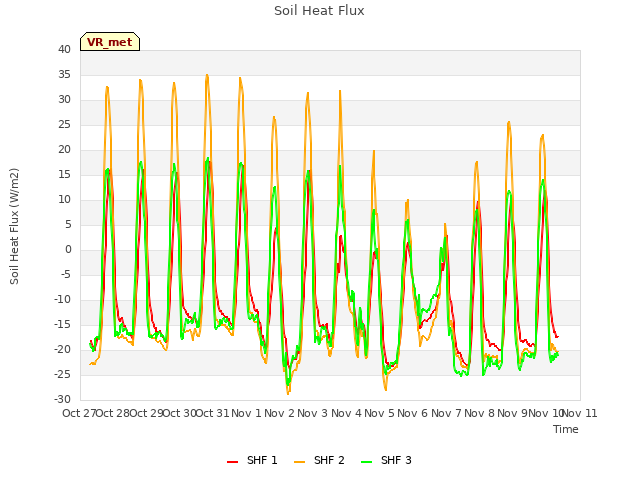Viewport: 640px width, 480px height.
Task: Click the red SHF 1 legend swatch
Action: coord(232,461)
